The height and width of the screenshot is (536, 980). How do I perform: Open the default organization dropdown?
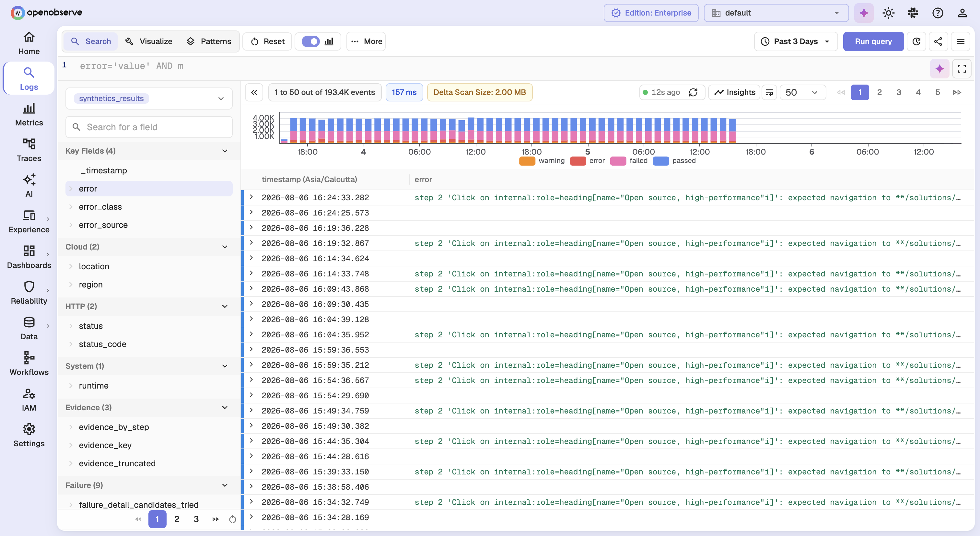click(x=776, y=13)
